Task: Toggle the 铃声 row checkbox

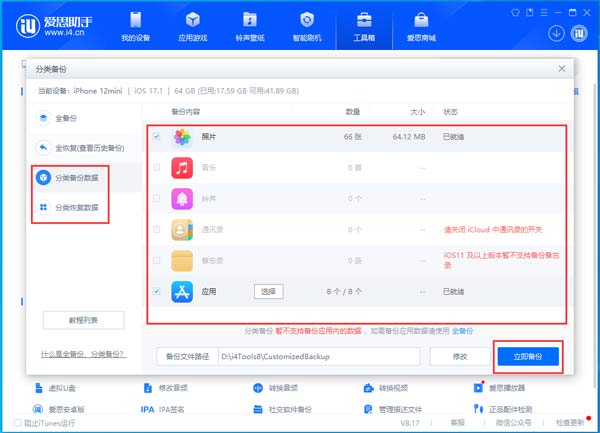Action: click(156, 198)
